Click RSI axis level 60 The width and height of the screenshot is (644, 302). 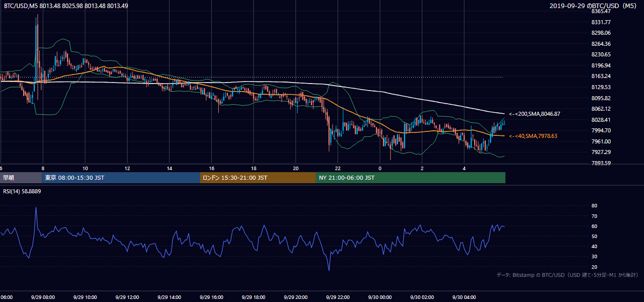(x=594, y=226)
